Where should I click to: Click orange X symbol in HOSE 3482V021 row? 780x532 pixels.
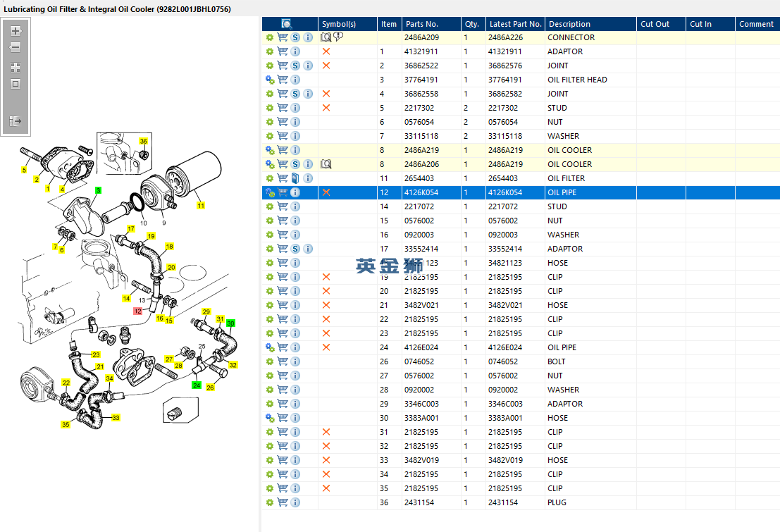coord(326,305)
